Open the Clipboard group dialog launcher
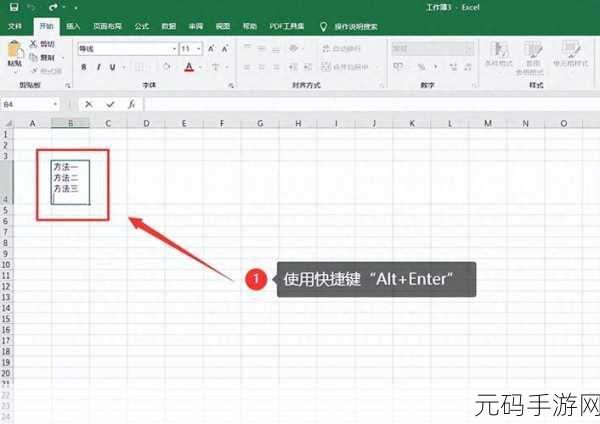600x424 pixels. coord(67,85)
